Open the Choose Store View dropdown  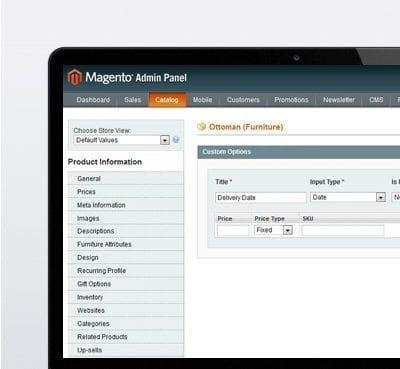tap(122, 140)
